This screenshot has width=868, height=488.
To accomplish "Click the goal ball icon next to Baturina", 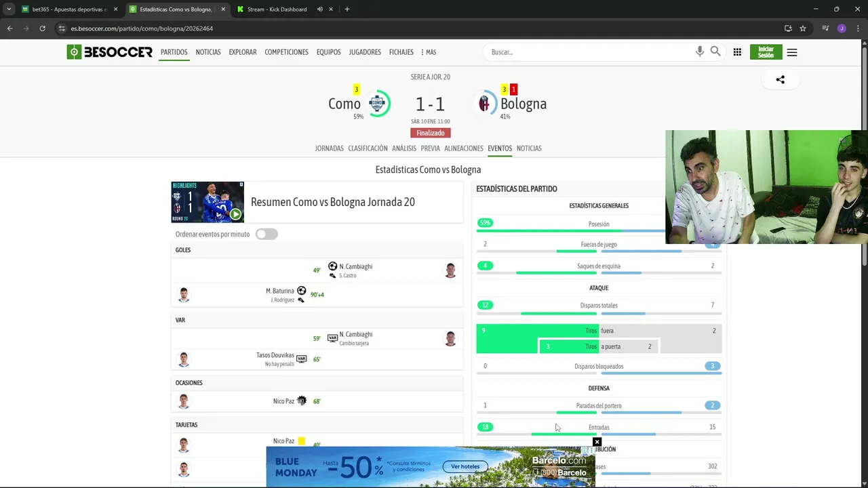I will (x=302, y=291).
